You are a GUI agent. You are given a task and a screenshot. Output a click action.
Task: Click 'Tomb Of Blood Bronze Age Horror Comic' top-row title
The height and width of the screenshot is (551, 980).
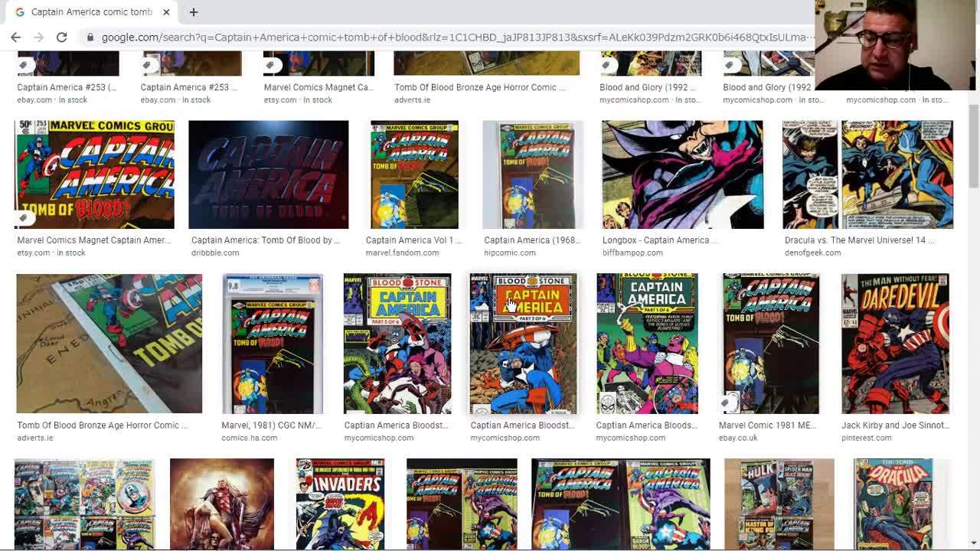(479, 87)
